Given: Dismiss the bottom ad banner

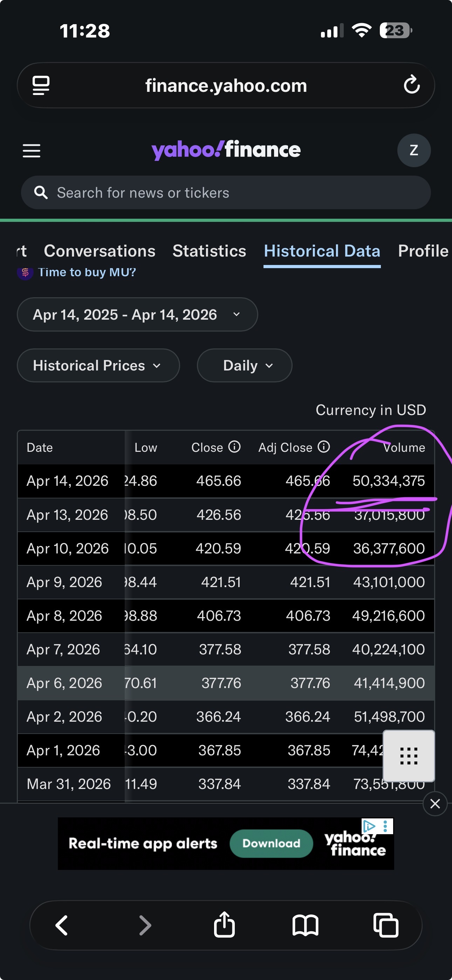Looking at the screenshot, I should 435,803.
